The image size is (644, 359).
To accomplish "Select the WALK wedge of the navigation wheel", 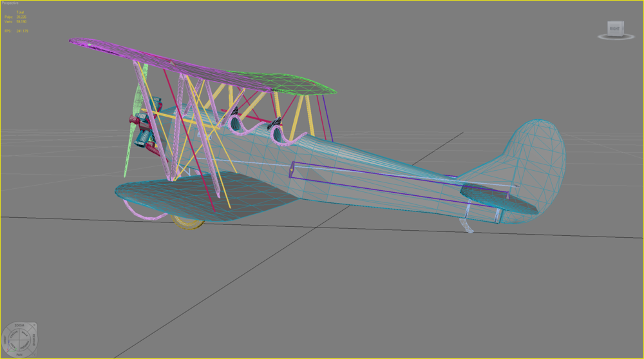I will 24,335.
